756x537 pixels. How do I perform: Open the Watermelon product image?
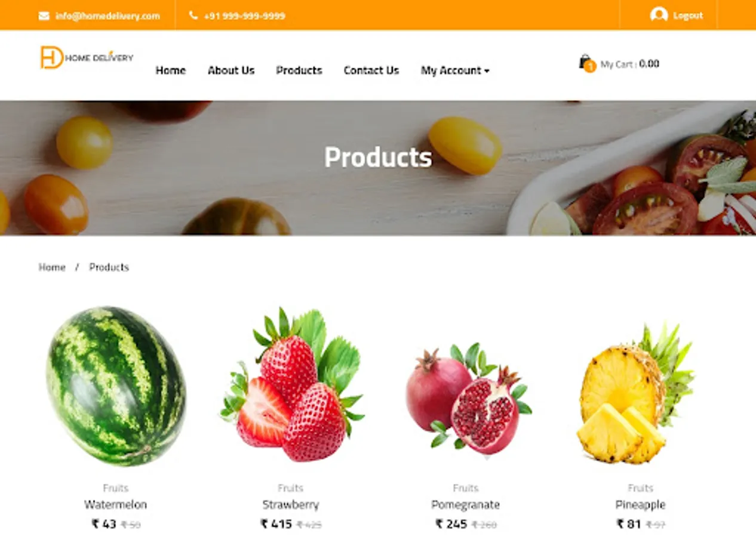pyautogui.click(x=116, y=385)
